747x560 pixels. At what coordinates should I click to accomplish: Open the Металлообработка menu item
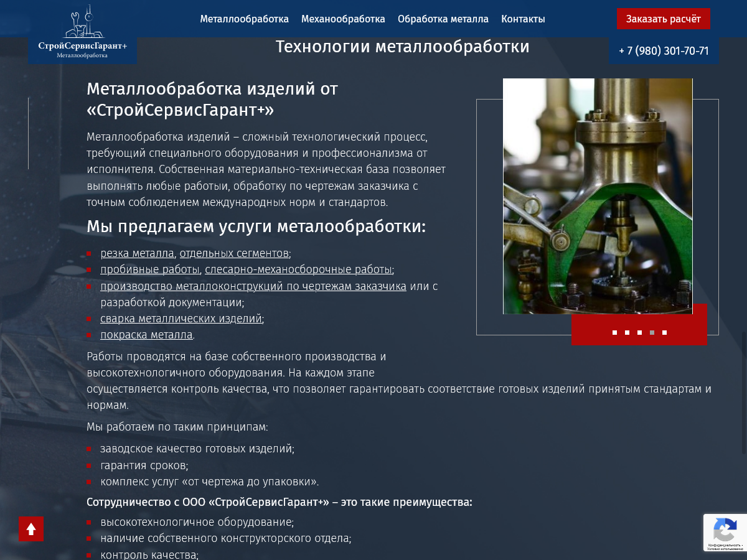(244, 19)
